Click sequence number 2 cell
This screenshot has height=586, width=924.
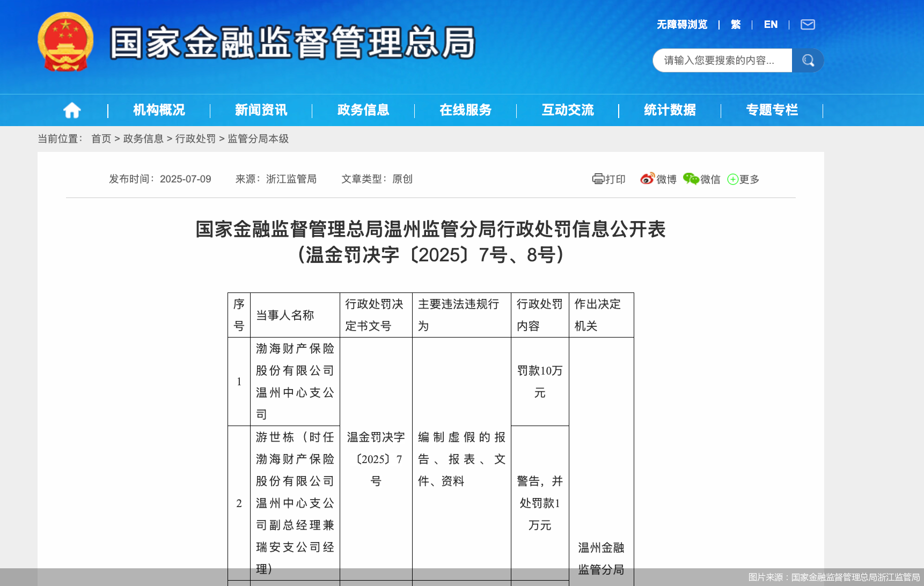pyautogui.click(x=239, y=503)
